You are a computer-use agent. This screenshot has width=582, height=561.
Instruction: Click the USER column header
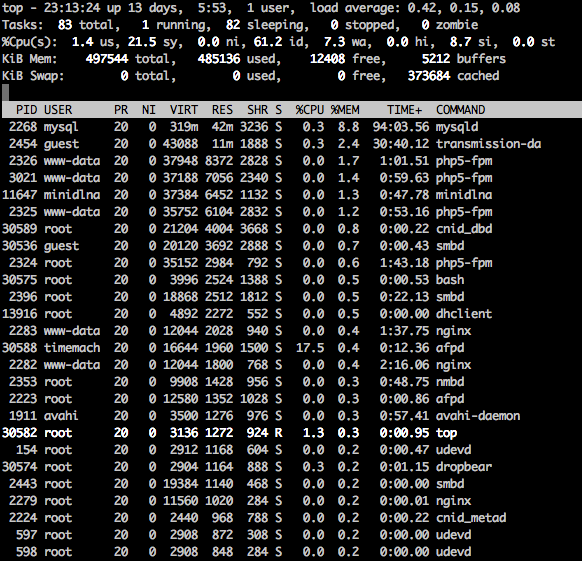pos(58,110)
